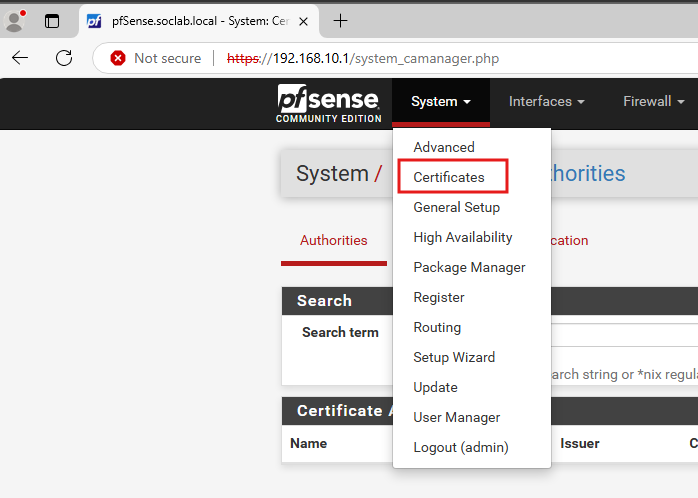Click the Register menu entry
This screenshot has height=498, width=698.
point(438,297)
